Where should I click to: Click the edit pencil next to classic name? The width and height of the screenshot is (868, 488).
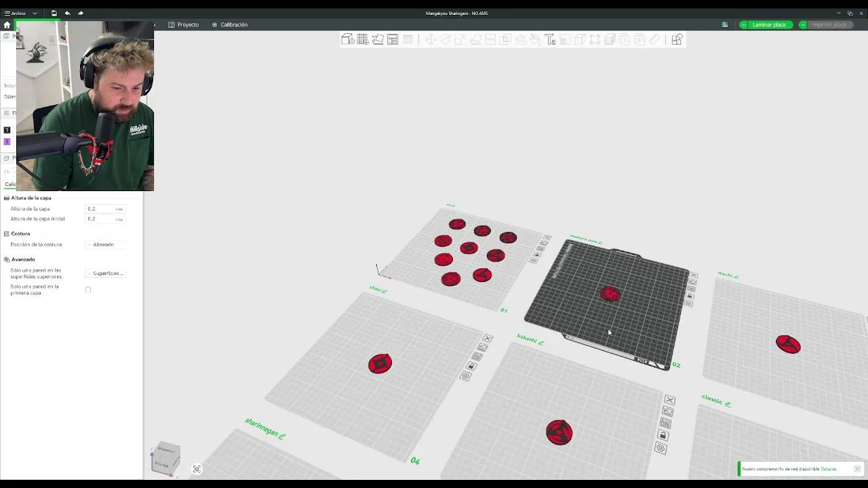[x=728, y=404]
